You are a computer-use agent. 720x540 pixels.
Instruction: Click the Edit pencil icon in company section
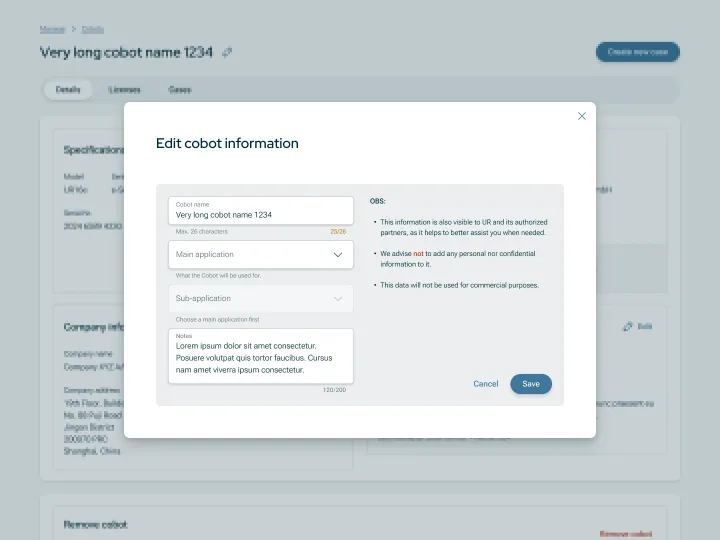(628, 326)
